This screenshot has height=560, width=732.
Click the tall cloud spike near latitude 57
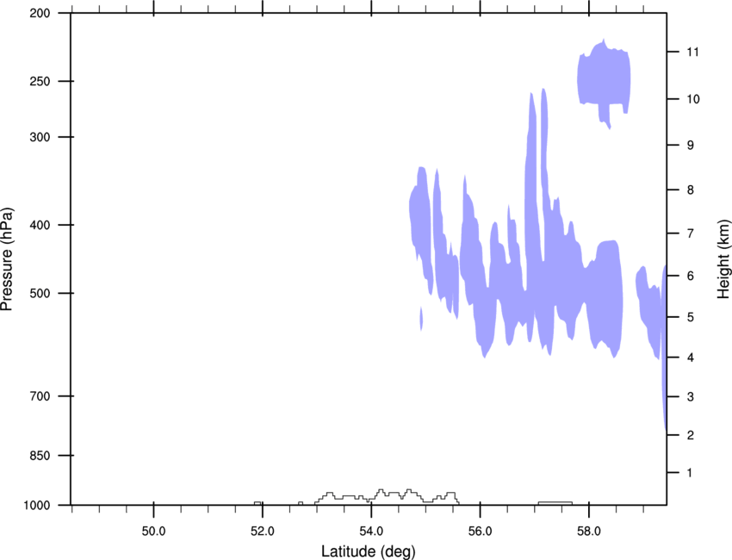pyautogui.click(x=530, y=164)
